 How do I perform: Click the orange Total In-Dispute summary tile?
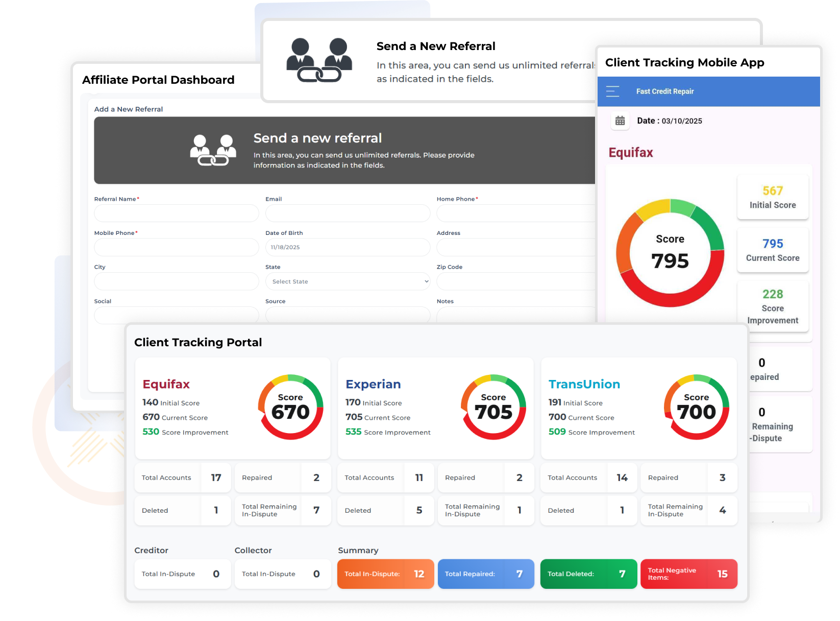(x=385, y=574)
